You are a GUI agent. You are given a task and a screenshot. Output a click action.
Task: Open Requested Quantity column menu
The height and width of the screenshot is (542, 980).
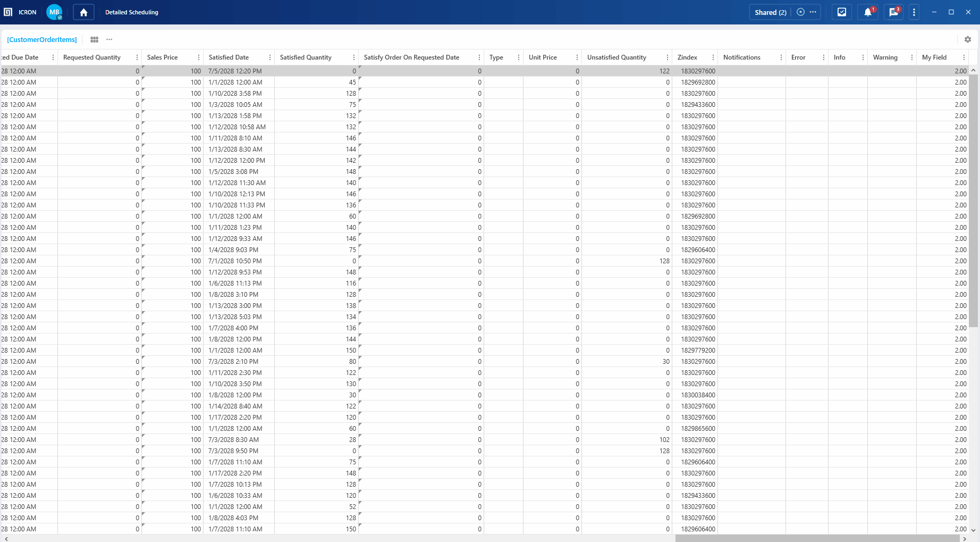tap(137, 57)
